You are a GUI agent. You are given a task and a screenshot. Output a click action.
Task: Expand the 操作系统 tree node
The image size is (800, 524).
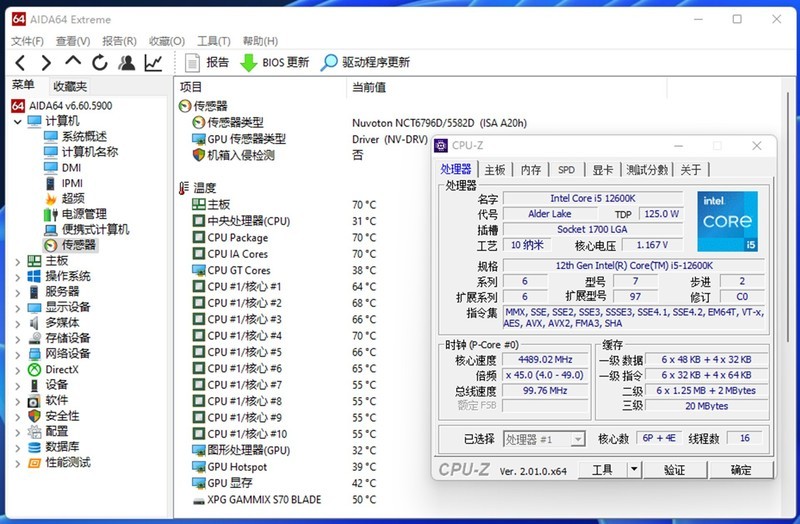click(18, 277)
